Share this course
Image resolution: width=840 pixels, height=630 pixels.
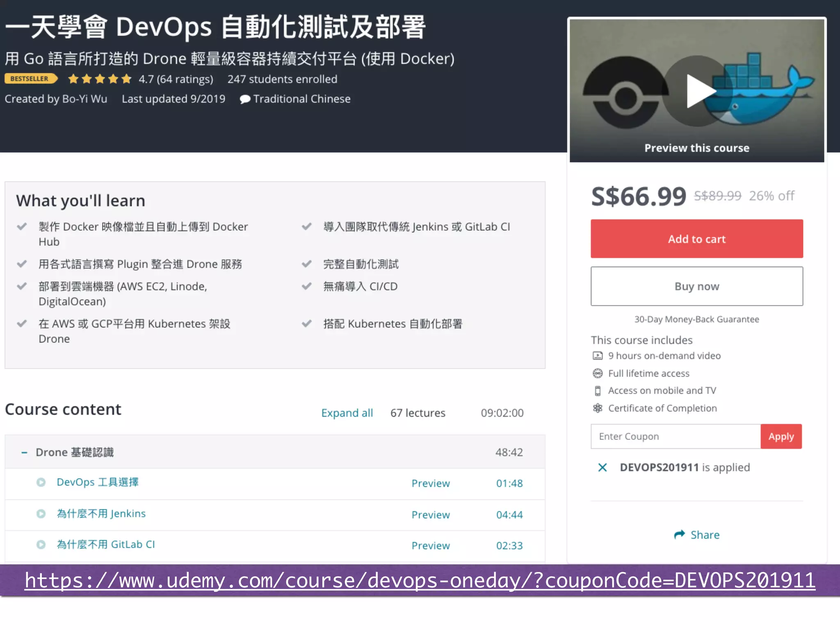pos(697,535)
